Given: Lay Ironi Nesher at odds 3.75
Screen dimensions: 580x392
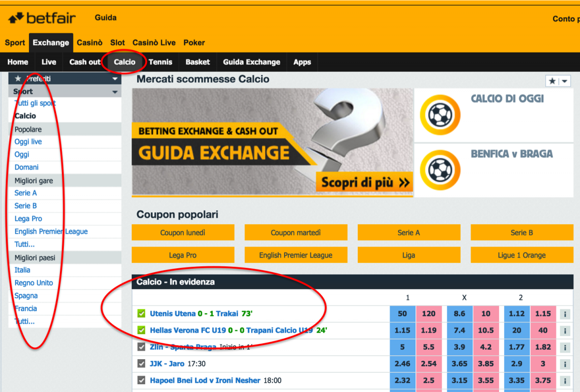Looking at the screenshot, I should click(543, 380).
